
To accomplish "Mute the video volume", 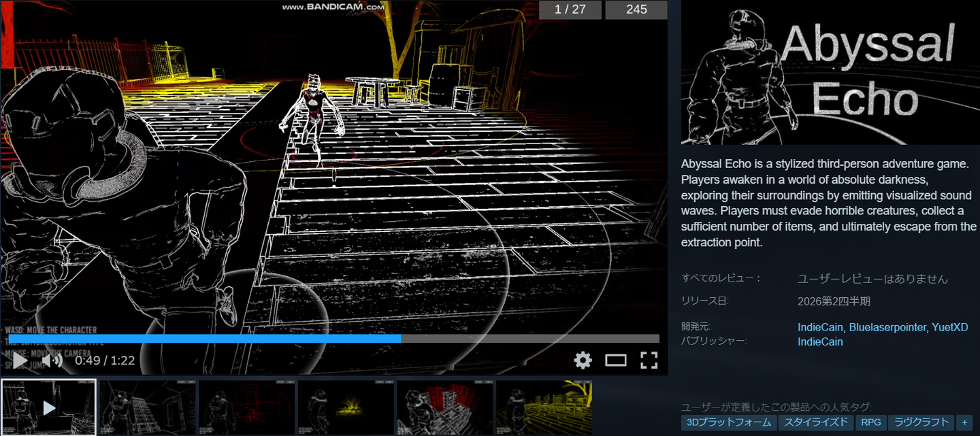I will click(54, 360).
